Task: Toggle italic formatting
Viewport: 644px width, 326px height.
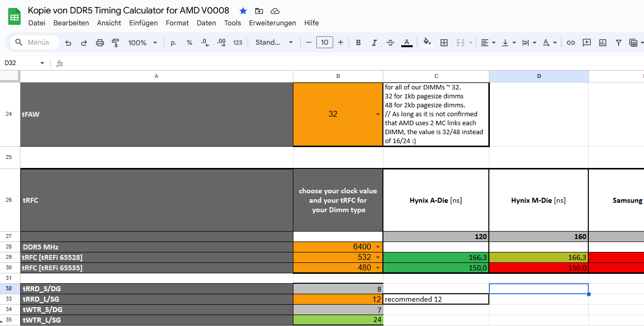Action: (374, 43)
